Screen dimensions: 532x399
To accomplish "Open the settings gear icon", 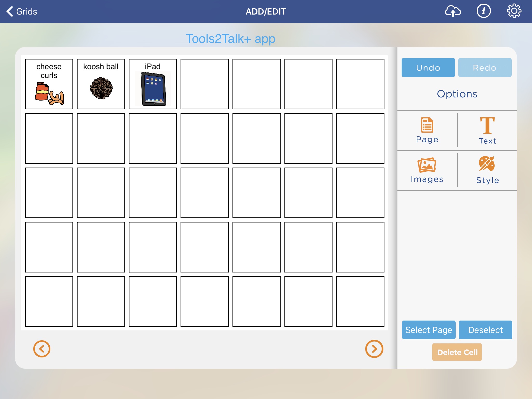I will pyautogui.click(x=514, y=11).
